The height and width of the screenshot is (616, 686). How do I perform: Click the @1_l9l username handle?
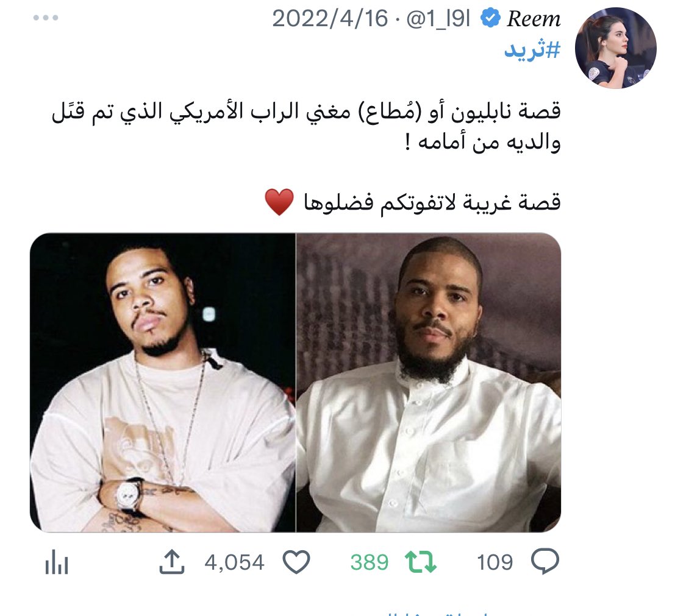(438, 19)
